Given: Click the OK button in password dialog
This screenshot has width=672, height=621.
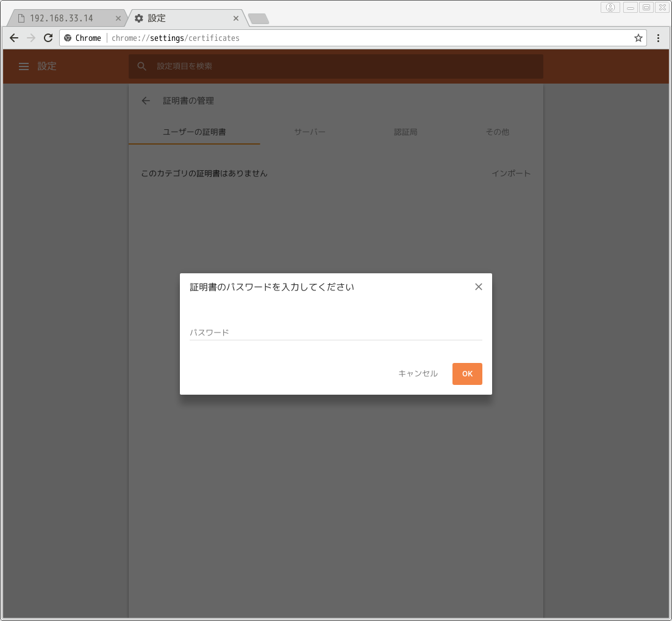Looking at the screenshot, I should click(x=467, y=374).
